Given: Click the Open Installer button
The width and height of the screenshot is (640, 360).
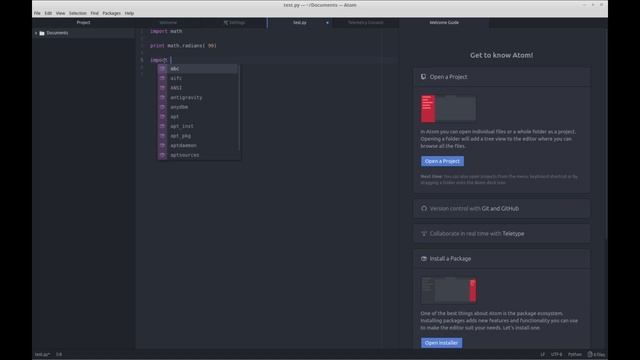Looking at the screenshot, I should 442,343.
